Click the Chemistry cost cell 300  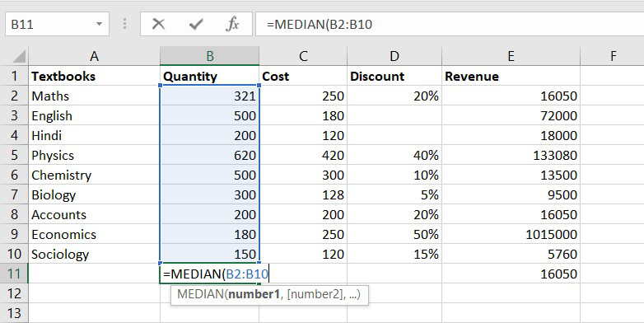[x=303, y=175]
